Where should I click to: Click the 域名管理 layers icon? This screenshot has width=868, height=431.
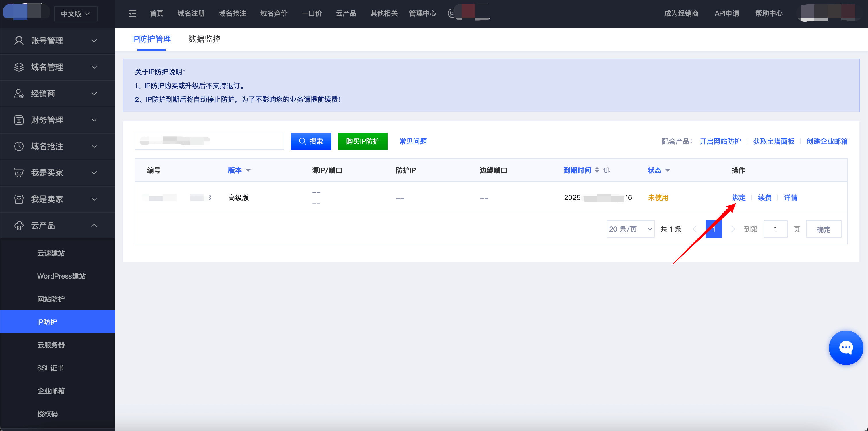click(x=19, y=67)
